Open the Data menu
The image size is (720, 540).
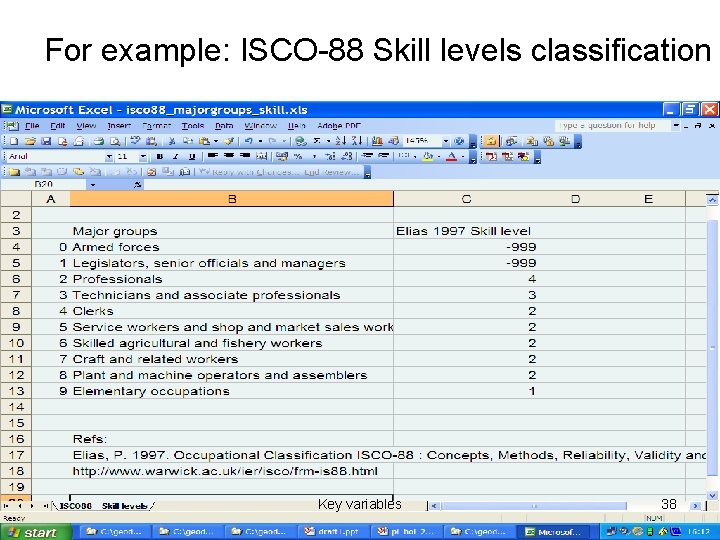[x=224, y=125]
